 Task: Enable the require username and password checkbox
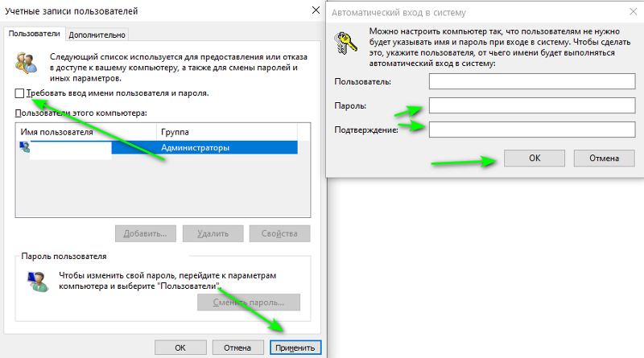19,93
